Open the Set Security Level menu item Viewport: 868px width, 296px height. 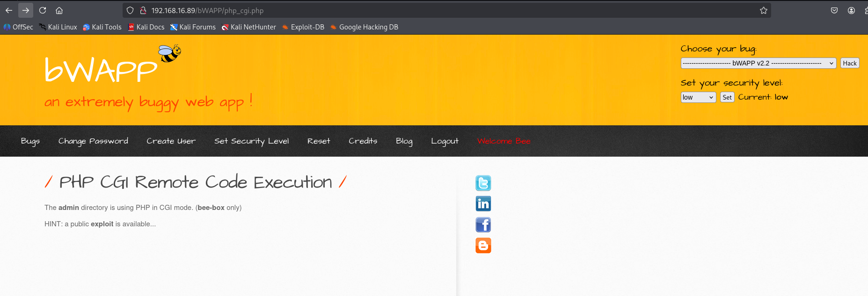tap(251, 141)
